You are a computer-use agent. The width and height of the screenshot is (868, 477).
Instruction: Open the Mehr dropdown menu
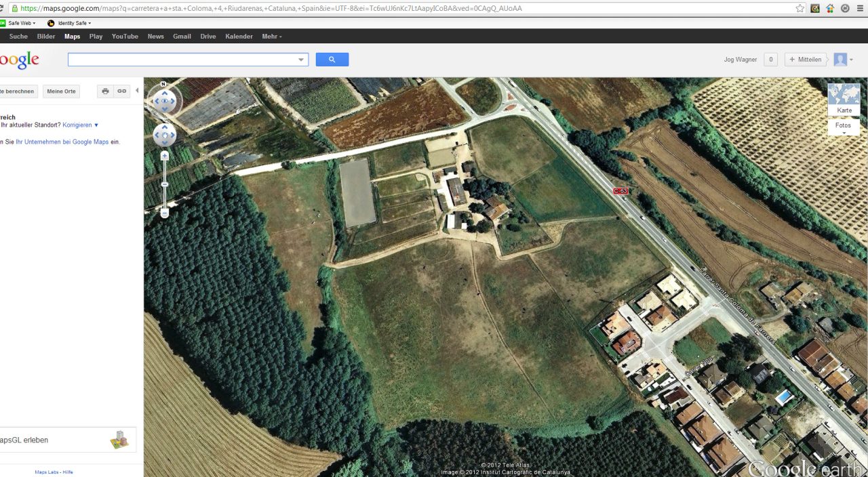click(271, 37)
